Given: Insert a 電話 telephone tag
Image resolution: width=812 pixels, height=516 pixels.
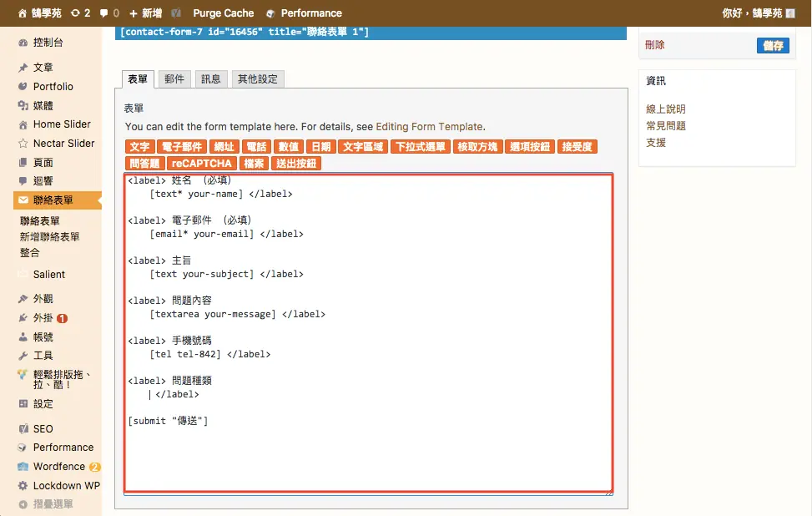Looking at the screenshot, I should pyautogui.click(x=257, y=147).
